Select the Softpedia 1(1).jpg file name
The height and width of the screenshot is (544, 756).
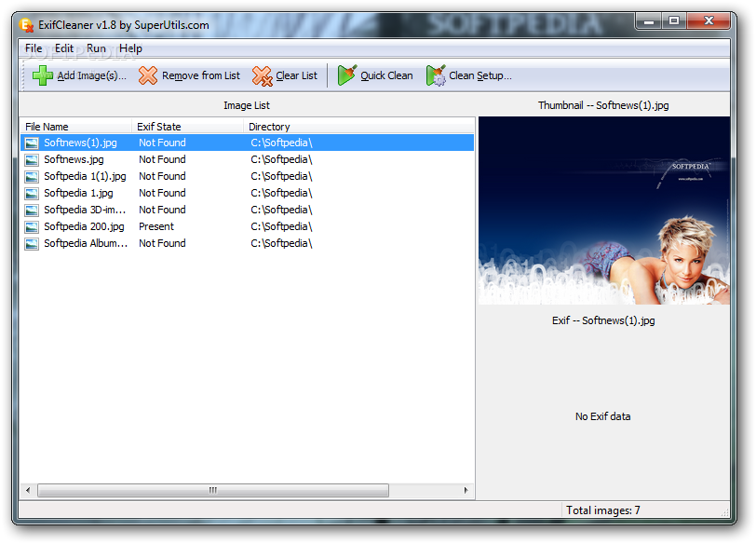point(85,176)
